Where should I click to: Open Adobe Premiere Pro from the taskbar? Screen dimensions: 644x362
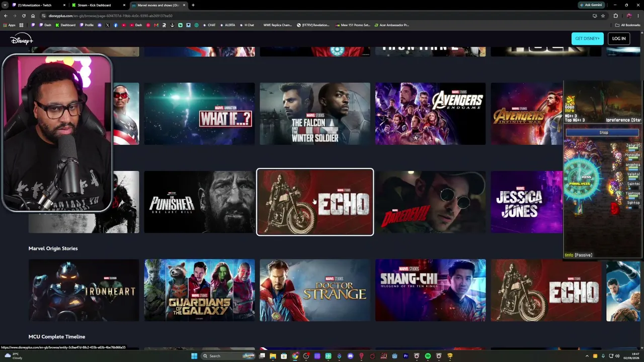point(406,356)
